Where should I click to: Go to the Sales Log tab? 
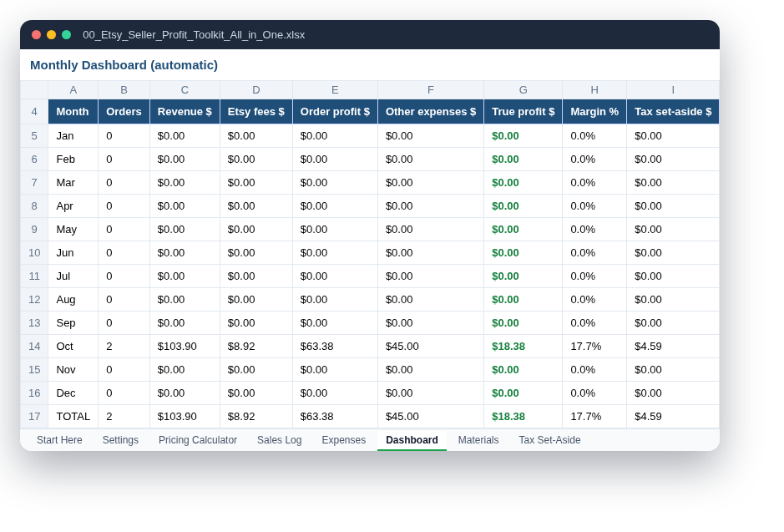[279, 440]
